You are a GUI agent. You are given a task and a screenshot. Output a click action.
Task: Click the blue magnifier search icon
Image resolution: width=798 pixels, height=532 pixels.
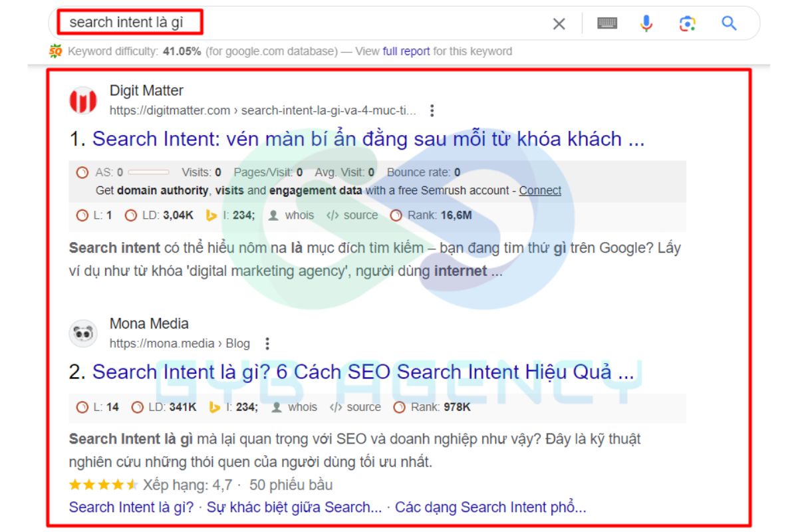(730, 23)
